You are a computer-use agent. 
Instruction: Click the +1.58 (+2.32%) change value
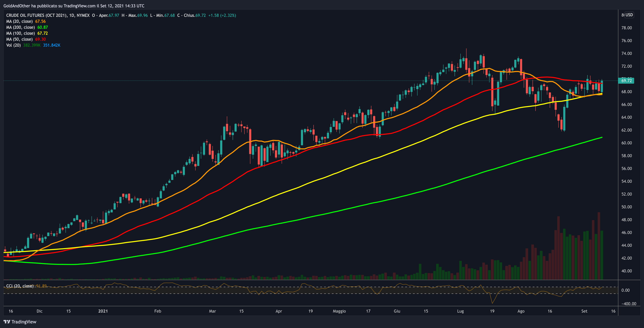click(222, 15)
